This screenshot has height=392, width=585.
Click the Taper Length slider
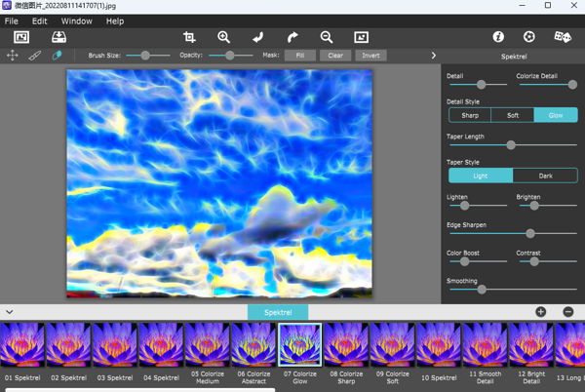click(x=511, y=145)
